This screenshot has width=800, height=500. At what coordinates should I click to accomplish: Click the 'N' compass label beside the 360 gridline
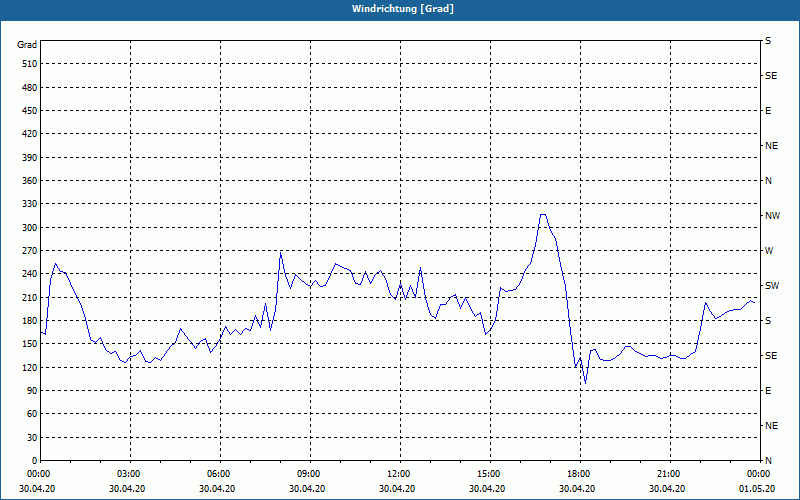tap(768, 181)
